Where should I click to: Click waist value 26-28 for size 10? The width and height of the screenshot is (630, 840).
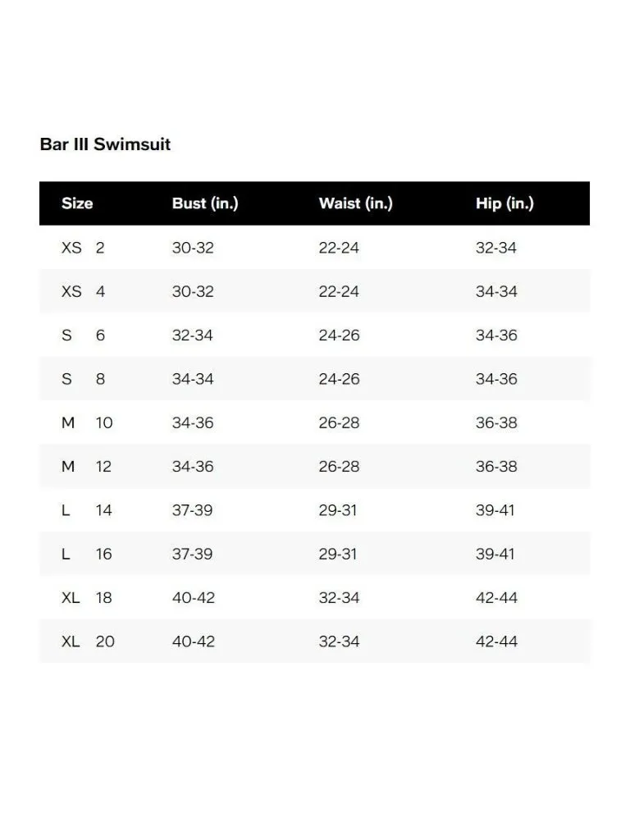(339, 422)
